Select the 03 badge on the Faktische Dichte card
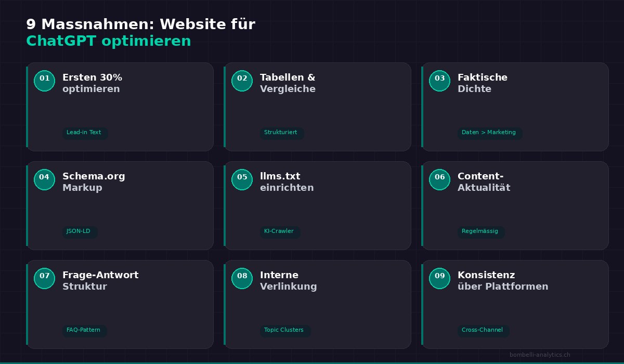The width and height of the screenshot is (624, 364). point(439,81)
